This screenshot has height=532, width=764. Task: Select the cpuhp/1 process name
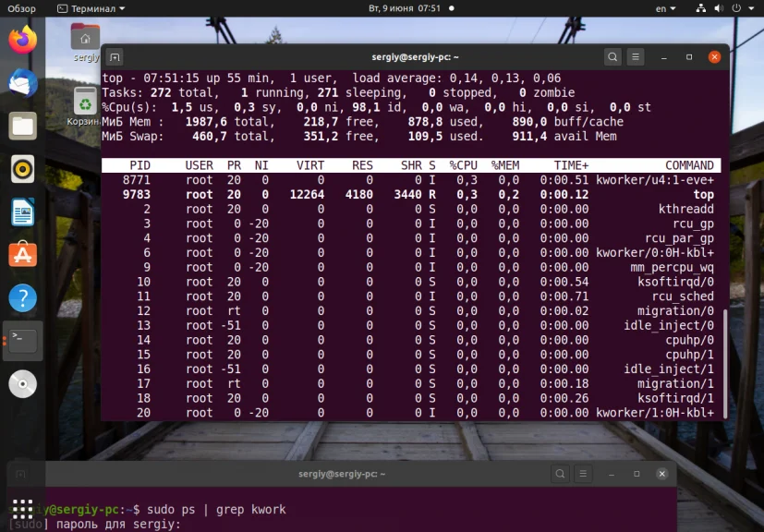coord(690,355)
